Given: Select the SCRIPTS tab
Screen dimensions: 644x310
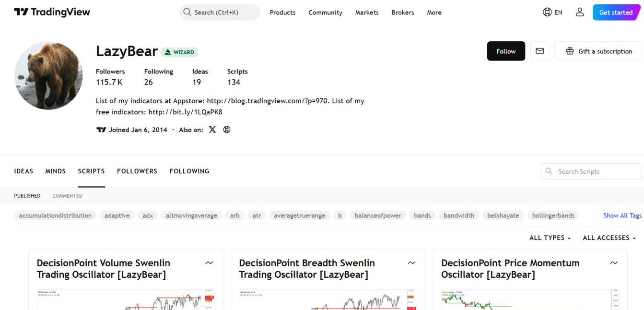Looking at the screenshot, I should pyautogui.click(x=91, y=171).
